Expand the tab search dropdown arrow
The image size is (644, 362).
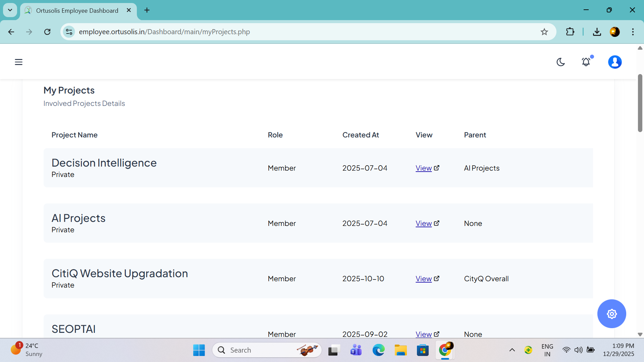point(10,10)
